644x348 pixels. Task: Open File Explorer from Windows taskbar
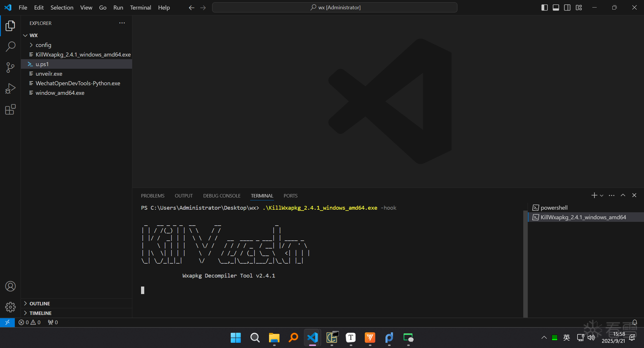click(274, 338)
